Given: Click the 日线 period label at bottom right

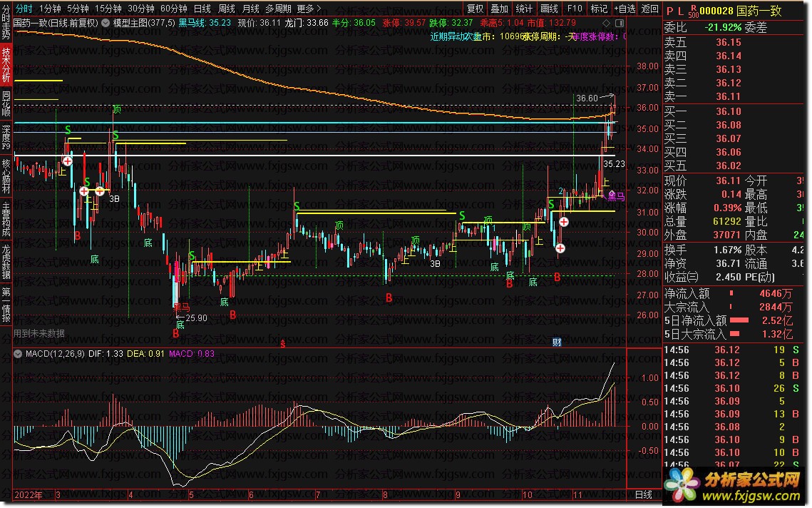Looking at the screenshot, I should pos(643,495).
